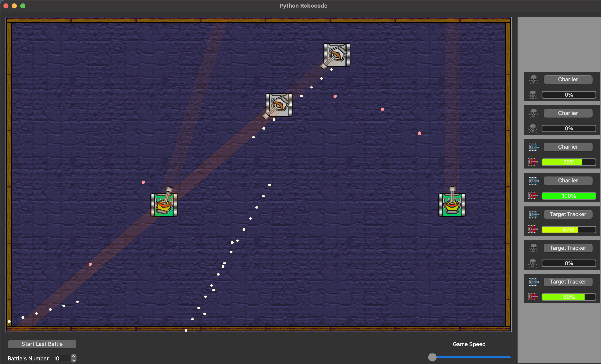Click the Charlier name button with 75% health
The width and height of the screenshot is (601, 364).
pyautogui.click(x=568, y=147)
